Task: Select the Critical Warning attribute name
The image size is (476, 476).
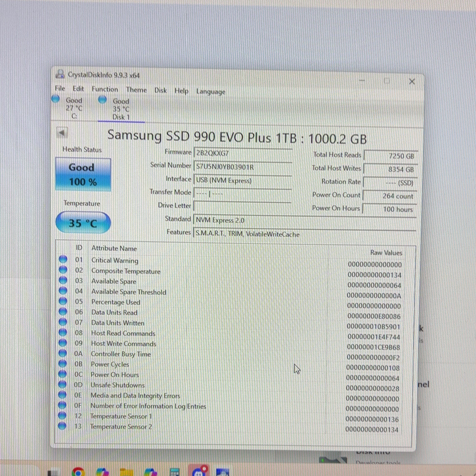Action: pos(115,260)
